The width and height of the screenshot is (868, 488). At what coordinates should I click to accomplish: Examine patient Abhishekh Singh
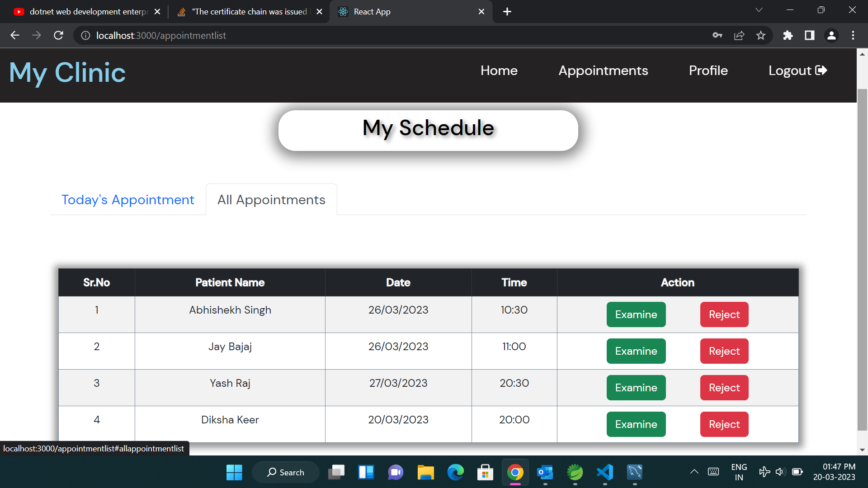tap(636, 314)
